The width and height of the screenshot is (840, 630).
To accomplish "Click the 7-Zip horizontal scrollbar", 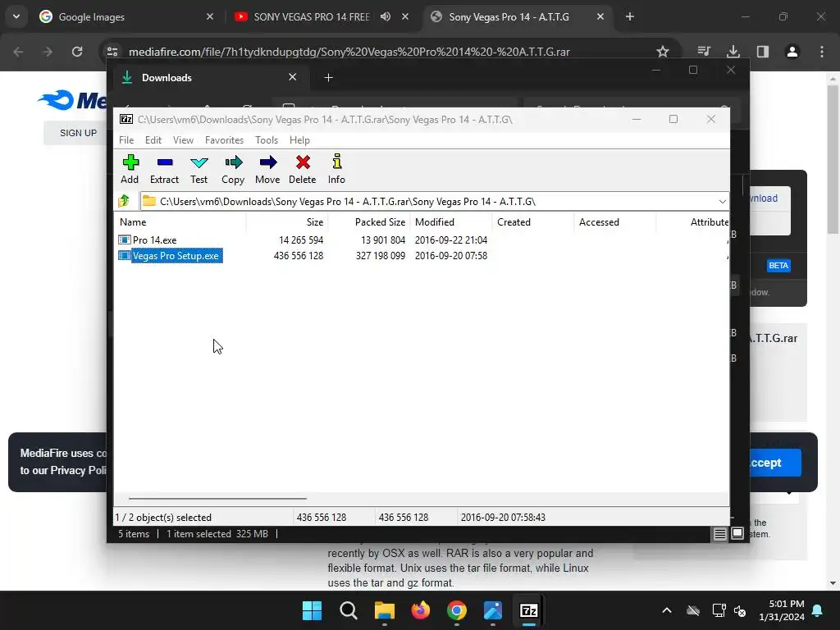I will [x=217, y=498].
